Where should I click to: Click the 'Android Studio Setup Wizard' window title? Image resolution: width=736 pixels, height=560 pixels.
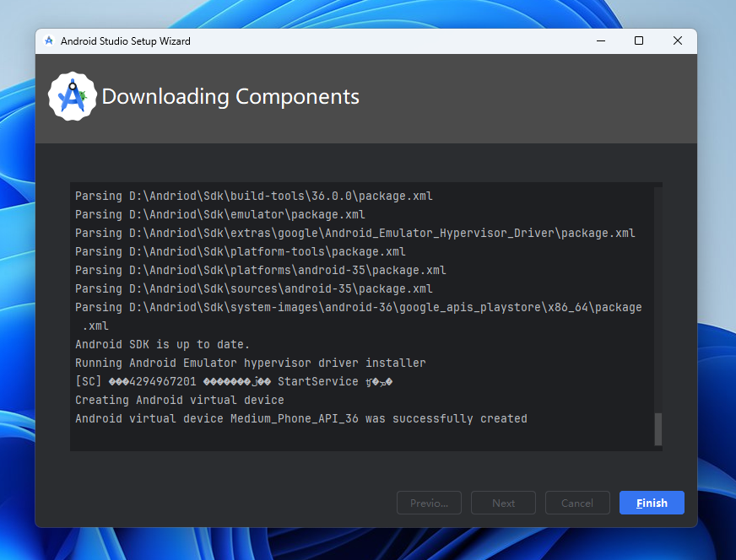tap(125, 41)
